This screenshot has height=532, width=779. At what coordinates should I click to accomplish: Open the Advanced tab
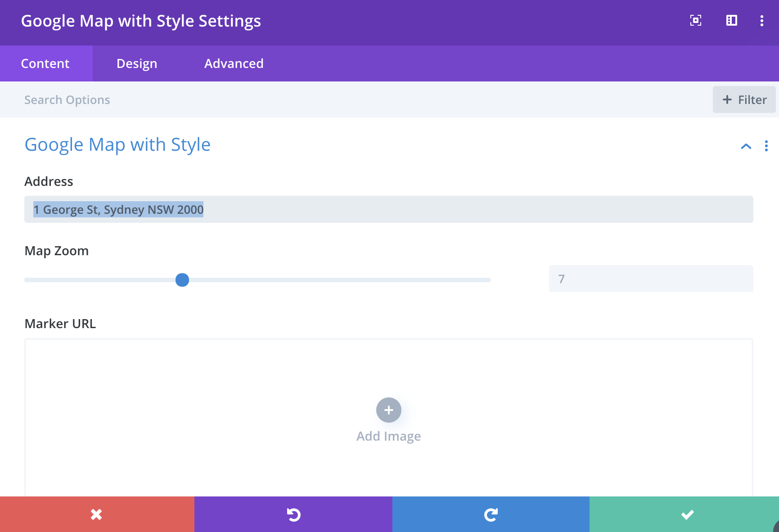tap(234, 63)
